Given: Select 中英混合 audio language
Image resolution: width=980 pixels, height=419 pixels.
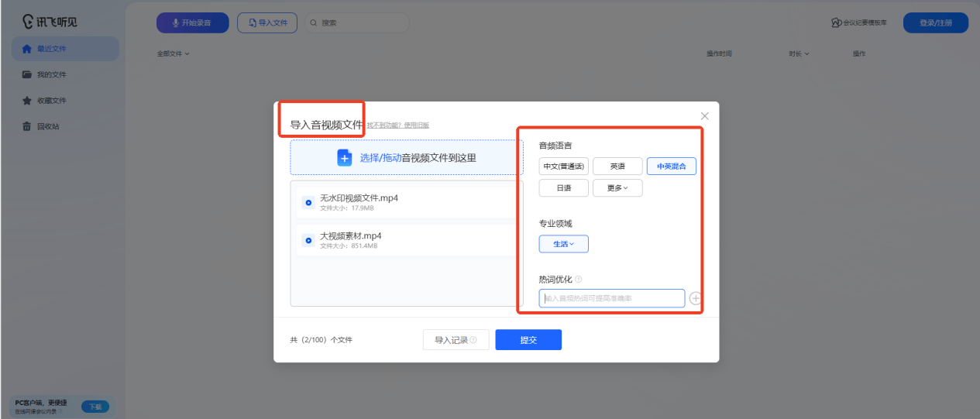Looking at the screenshot, I should pyautogui.click(x=672, y=167).
